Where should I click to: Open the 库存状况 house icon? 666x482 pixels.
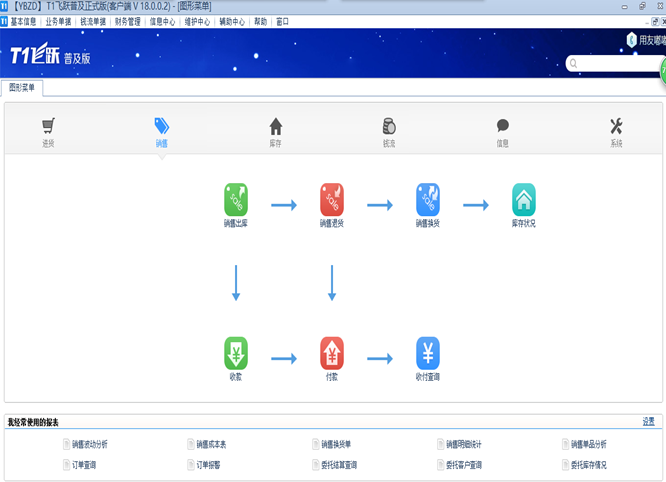pos(524,199)
